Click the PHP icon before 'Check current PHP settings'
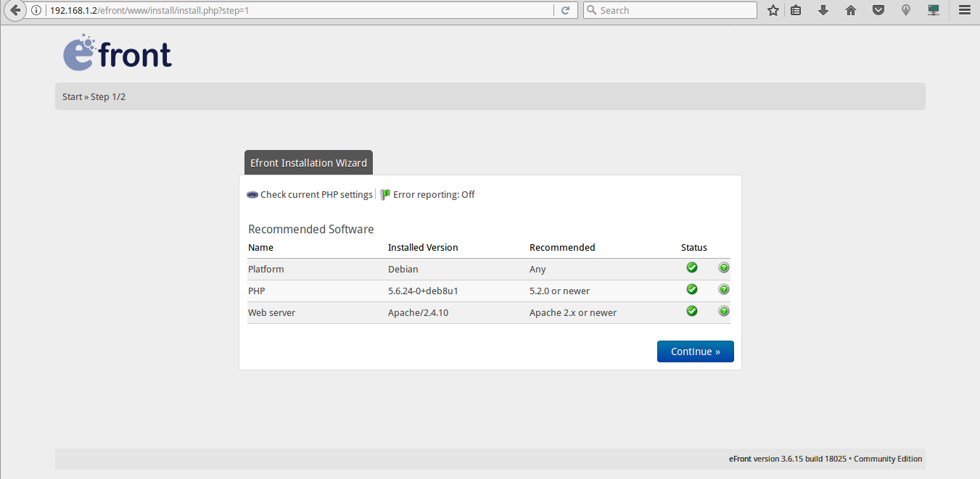980x479 pixels. (252, 194)
